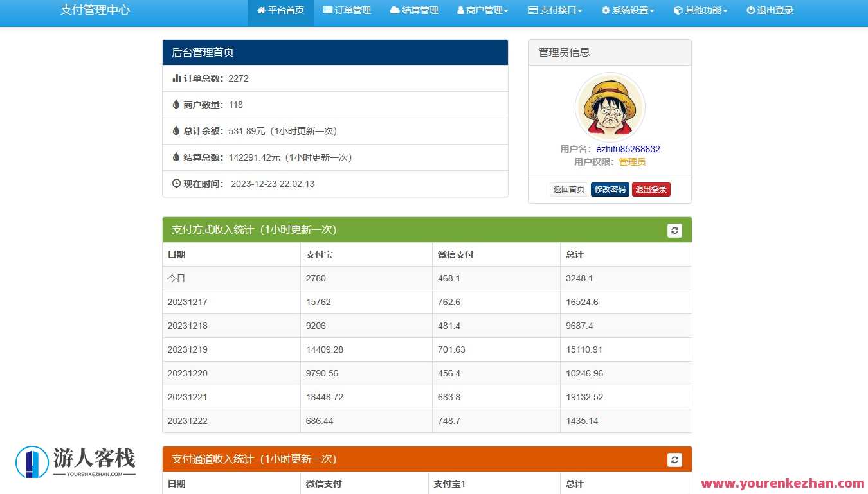Switch to 订单管理 in the navigation bar
The image size is (868, 494).
pyautogui.click(x=347, y=10)
